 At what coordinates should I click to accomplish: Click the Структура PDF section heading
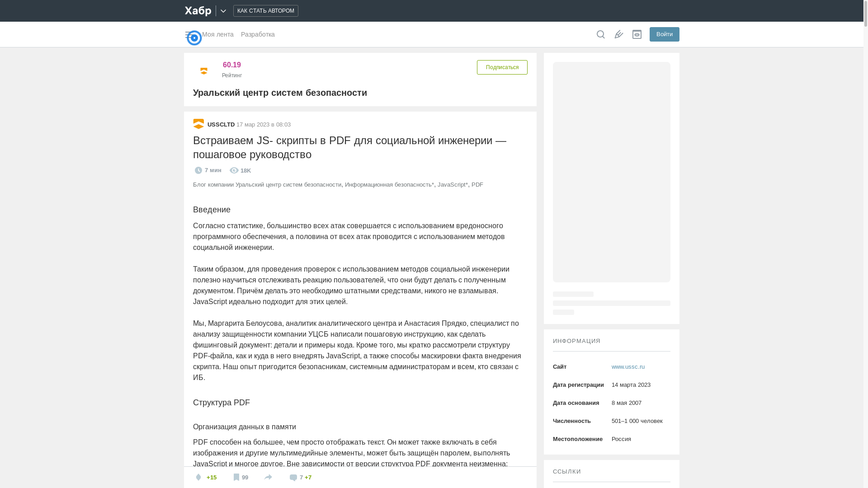coord(222,403)
